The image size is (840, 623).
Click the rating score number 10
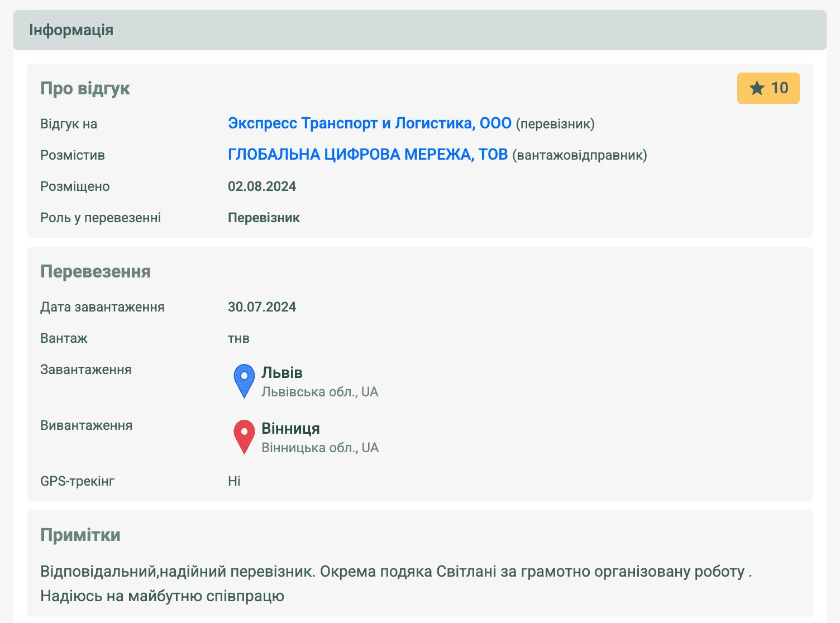(779, 88)
